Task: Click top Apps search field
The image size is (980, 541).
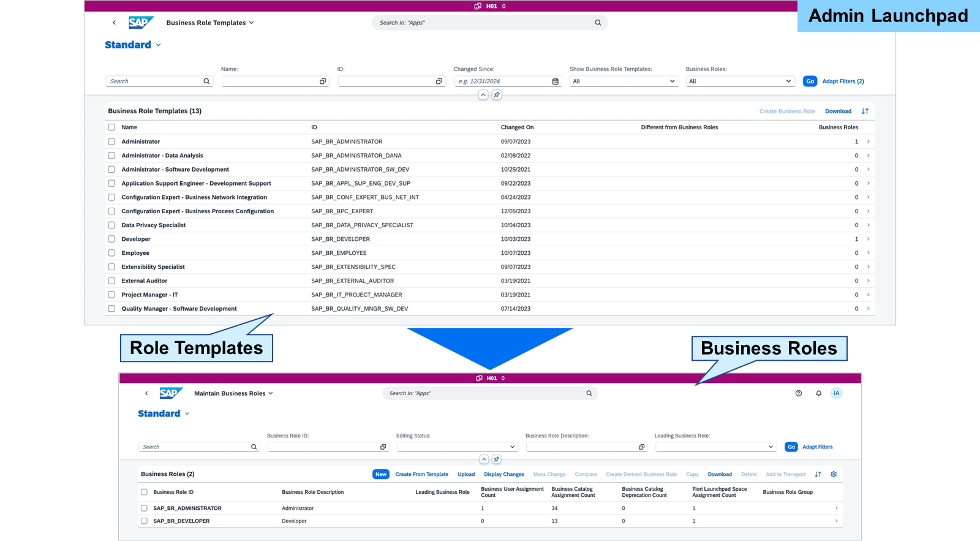Action: [x=489, y=23]
